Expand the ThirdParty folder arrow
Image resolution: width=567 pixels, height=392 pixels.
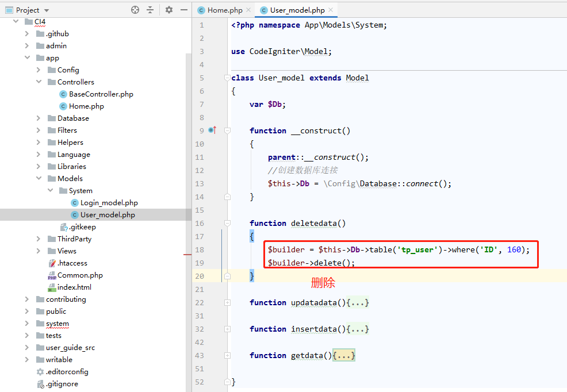pos(39,239)
